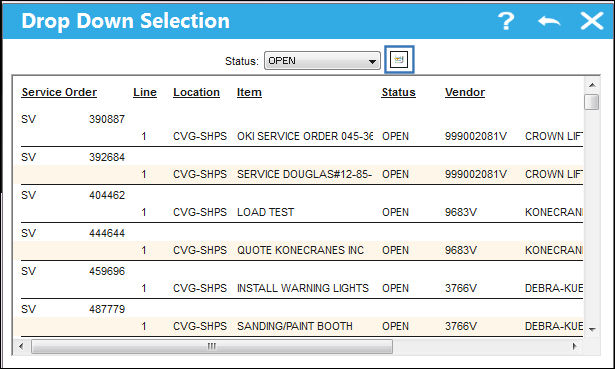Select service order 392684
Screen dimensions: 615x369
pos(107,157)
